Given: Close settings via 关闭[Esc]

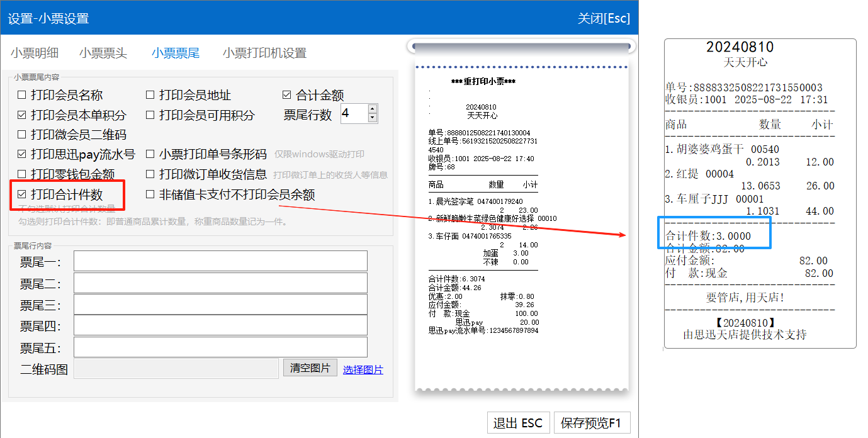Looking at the screenshot, I should coord(603,18).
